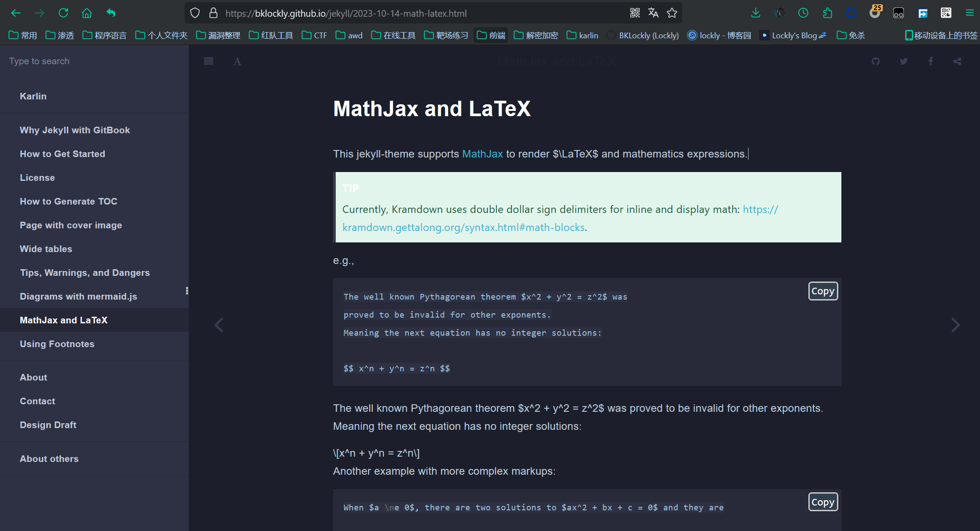Go to next page chevron arrow
The image size is (980, 531).
tap(955, 325)
